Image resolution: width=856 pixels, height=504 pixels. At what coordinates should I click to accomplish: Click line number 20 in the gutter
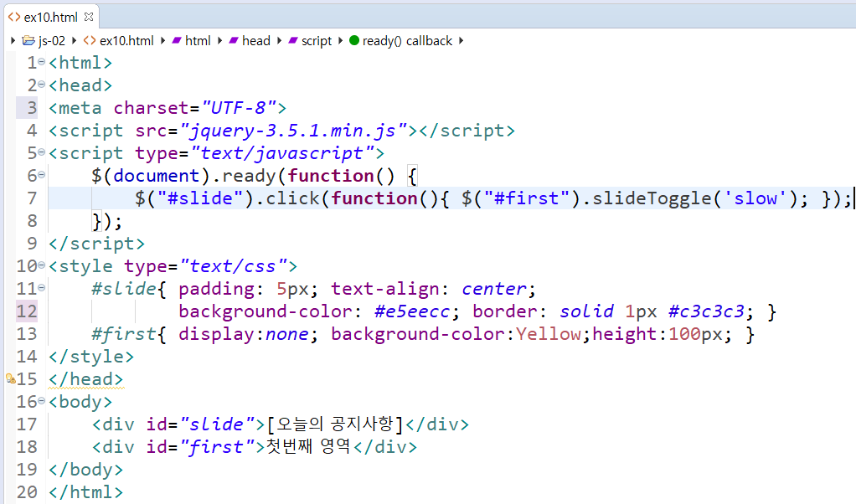click(x=27, y=492)
